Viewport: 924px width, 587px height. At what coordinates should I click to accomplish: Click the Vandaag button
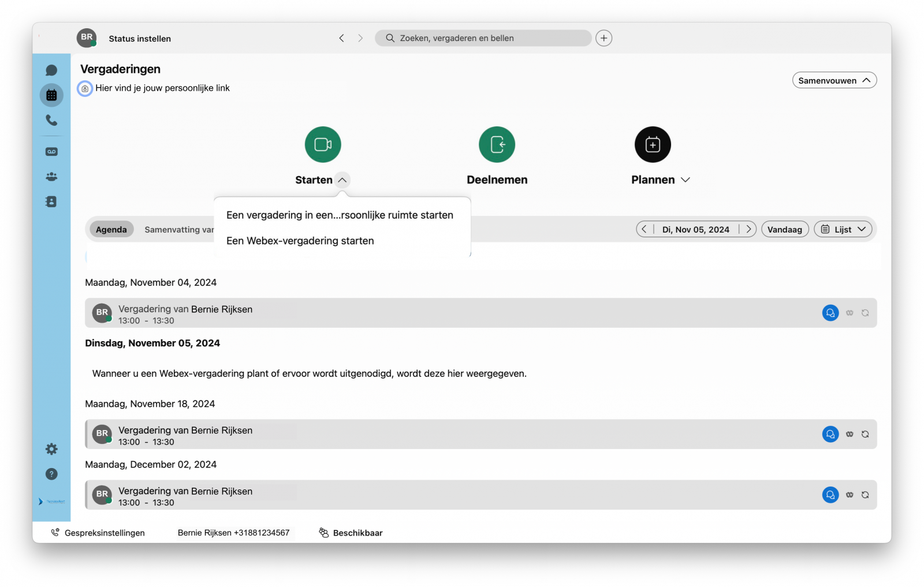(x=784, y=229)
